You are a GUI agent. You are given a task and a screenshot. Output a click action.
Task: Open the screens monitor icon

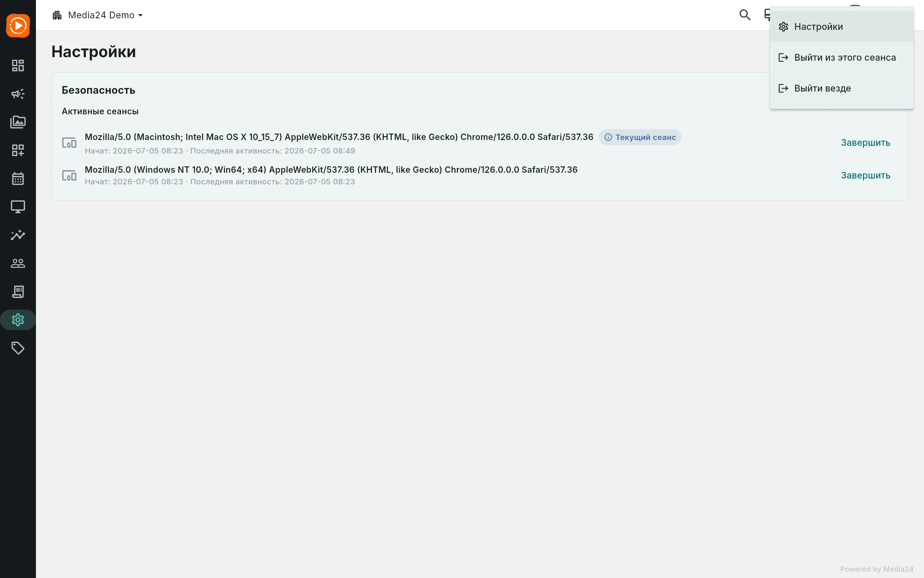[x=18, y=207]
